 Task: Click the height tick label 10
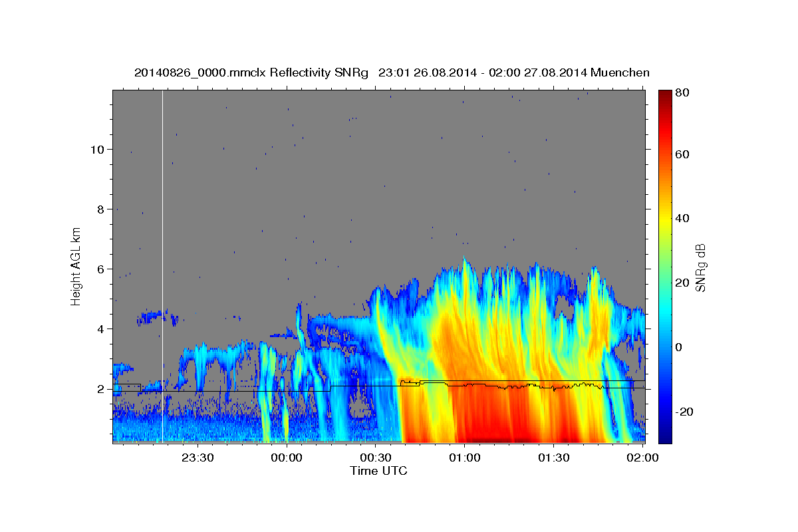(x=97, y=150)
